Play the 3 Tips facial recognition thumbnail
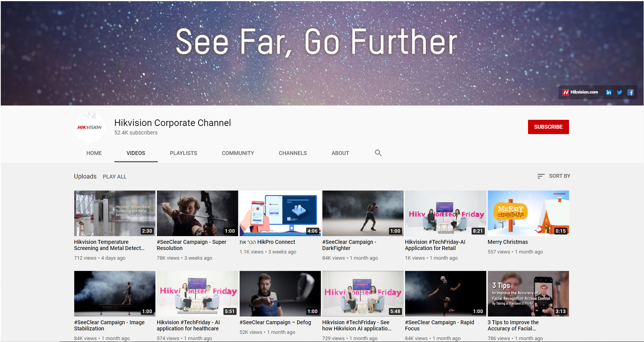 coord(528,294)
